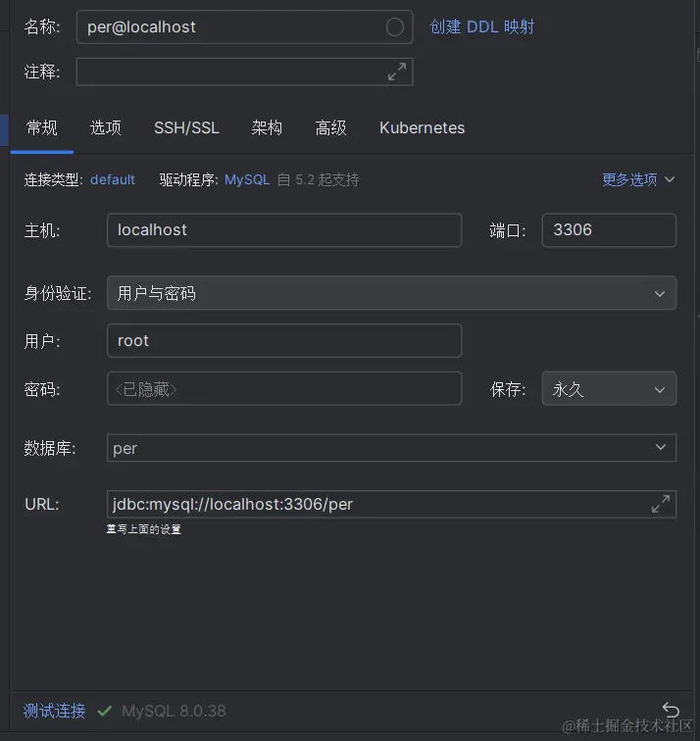Viewport: 700px width, 741px height.
Task: Click the 创建 DDL 映射 link
Action: coord(482,26)
